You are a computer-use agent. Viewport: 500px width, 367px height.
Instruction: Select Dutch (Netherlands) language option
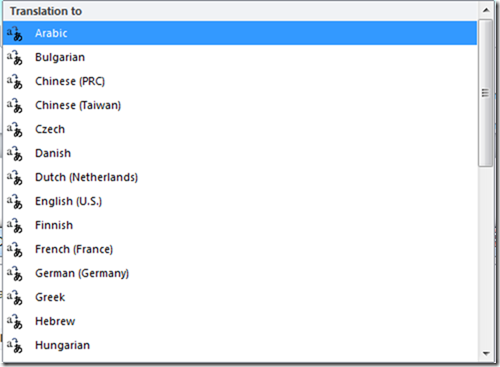(x=240, y=177)
